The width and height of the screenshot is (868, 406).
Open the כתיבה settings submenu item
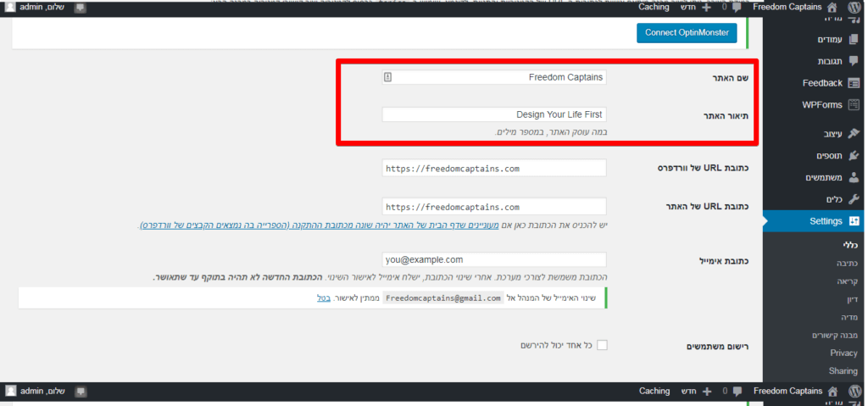(848, 264)
